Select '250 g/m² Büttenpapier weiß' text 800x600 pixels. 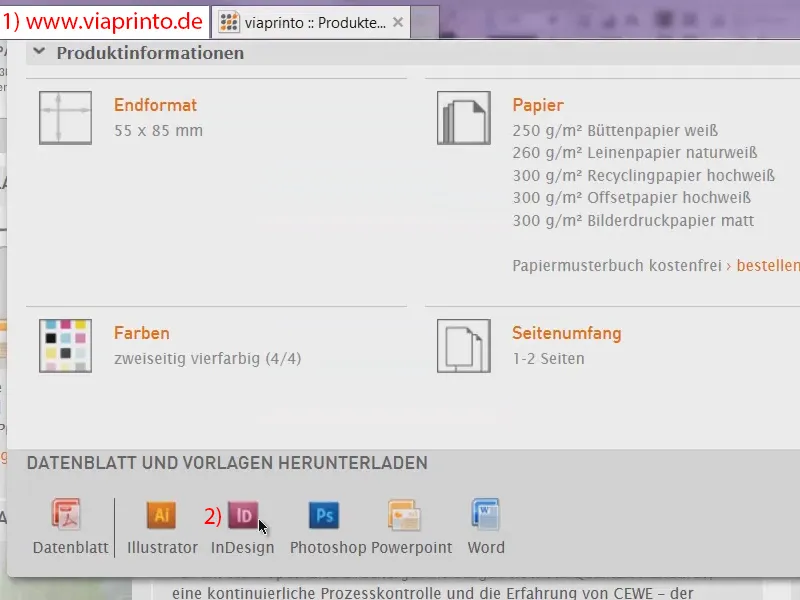click(x=615, y=131)
